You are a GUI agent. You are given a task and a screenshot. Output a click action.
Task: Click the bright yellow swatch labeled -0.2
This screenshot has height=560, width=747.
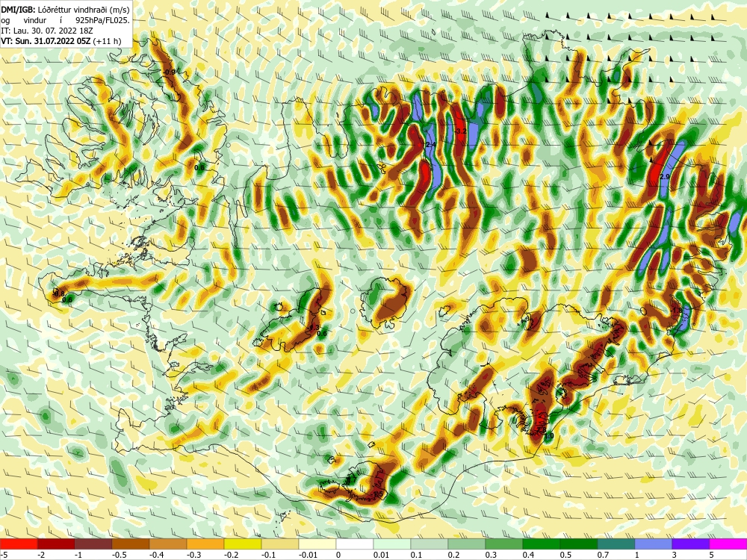pos(243,544)
